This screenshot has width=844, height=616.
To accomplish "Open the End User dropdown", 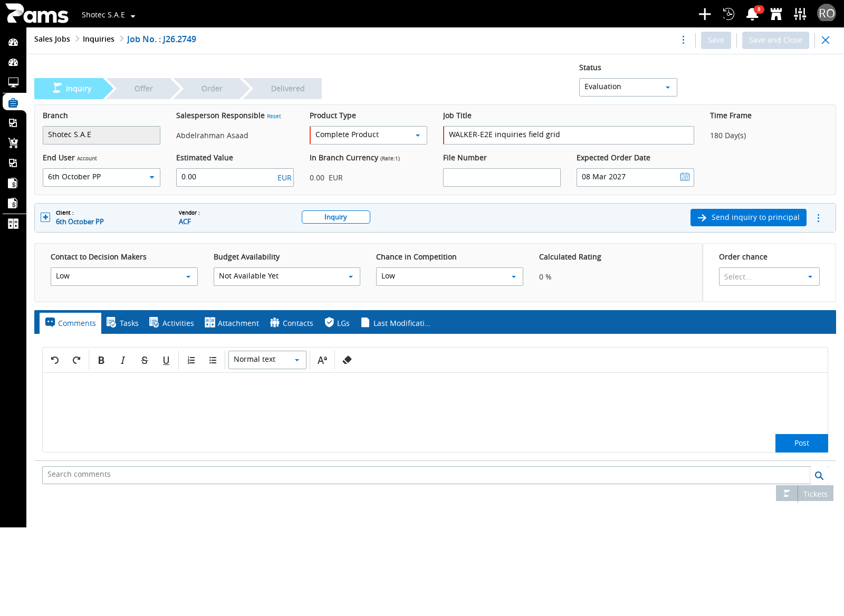I will pos(101,177).
